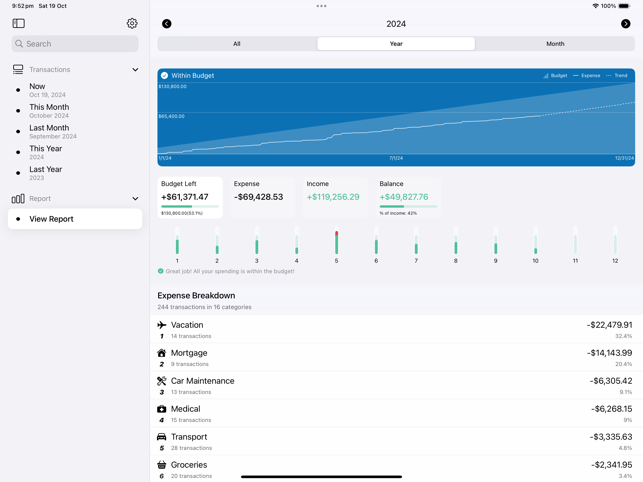Click the Transactions section icon
The image size is (643, 482).
pyautogui.click(x=18, y=69)
